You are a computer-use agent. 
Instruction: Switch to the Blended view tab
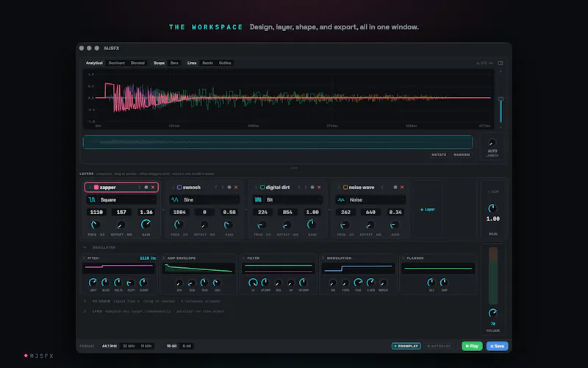tap(137, 63)
